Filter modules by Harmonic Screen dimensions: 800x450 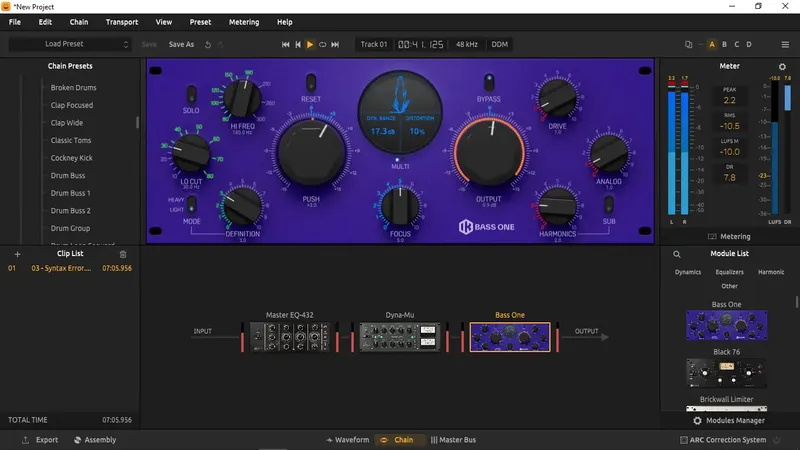pos(771,272)
